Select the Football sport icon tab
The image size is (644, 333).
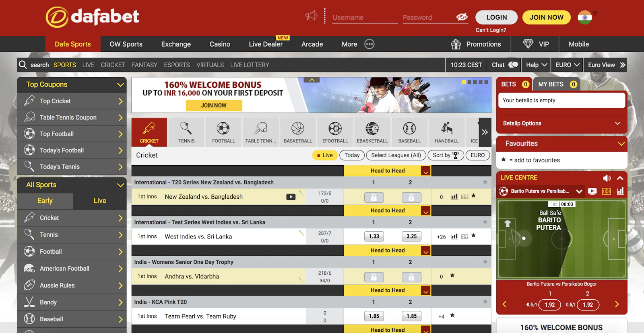point(223,132)
